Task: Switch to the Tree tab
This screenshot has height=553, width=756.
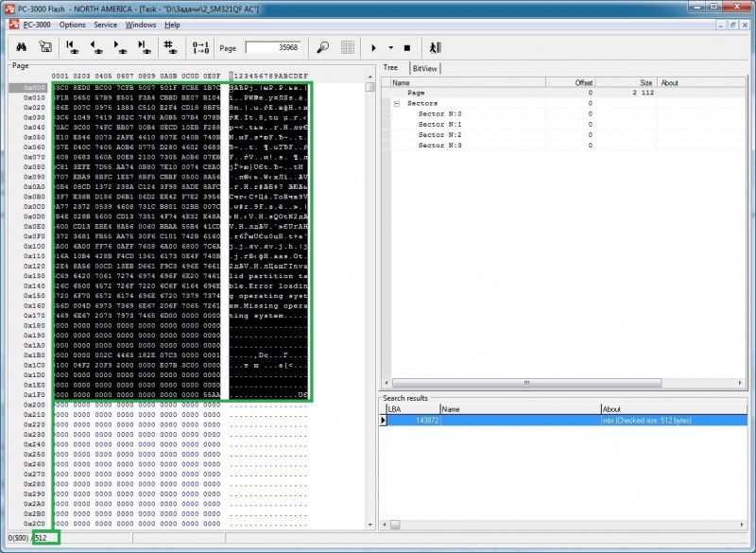Action: (x=390, y=67)
